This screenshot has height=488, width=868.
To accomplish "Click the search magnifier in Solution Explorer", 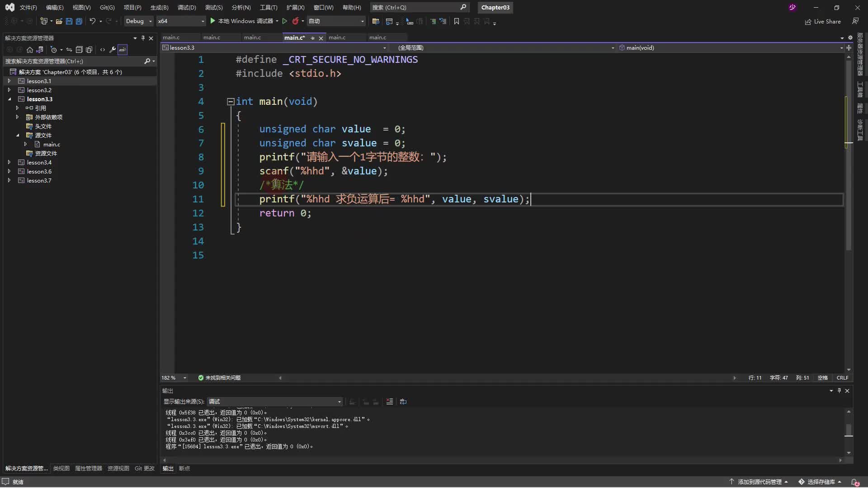I will pos(147,61).
